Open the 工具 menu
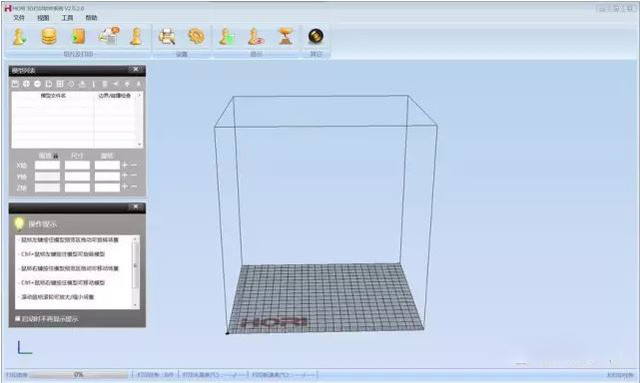Image resolution: width=640 pixels, height=383 pixels. (67, 18)
